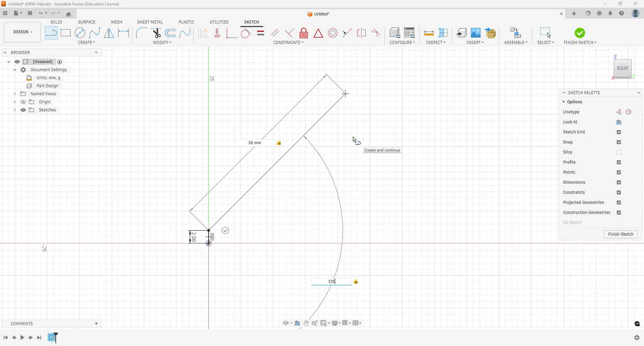Expand the Named Views folder
Image resolution: width=644 pixels, height=346 pixels.
15,94
